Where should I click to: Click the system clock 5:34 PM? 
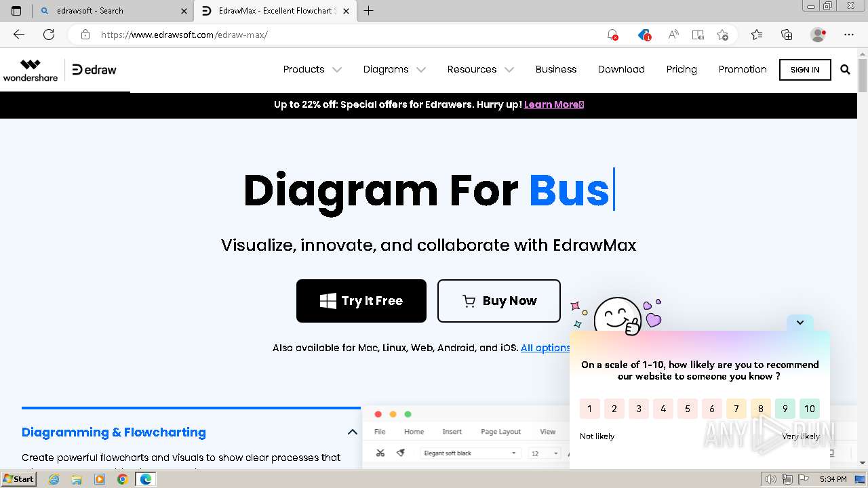pos(833,479)
